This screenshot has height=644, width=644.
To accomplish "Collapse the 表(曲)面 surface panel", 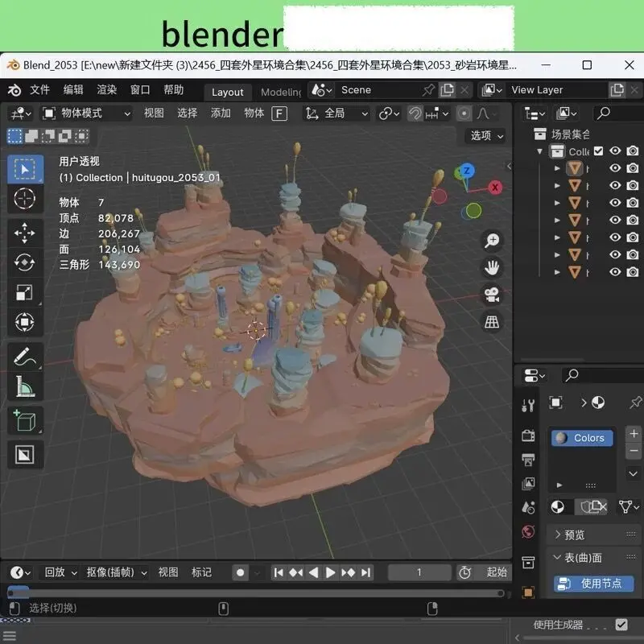I will 593,557.
